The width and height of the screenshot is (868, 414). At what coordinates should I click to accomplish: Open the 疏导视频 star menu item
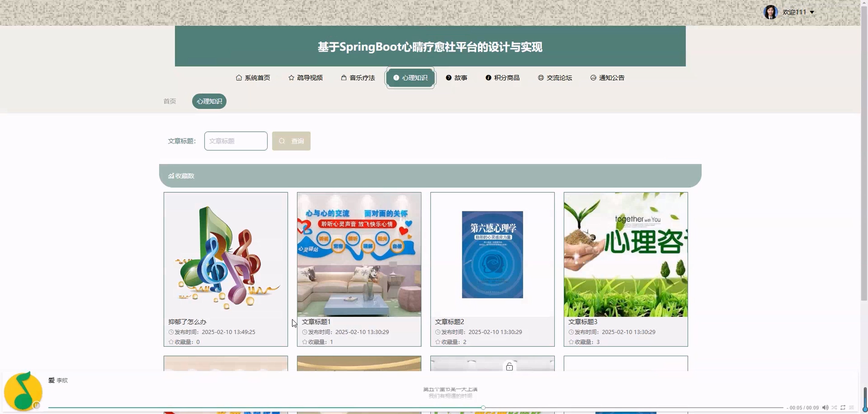click(306, 78)
